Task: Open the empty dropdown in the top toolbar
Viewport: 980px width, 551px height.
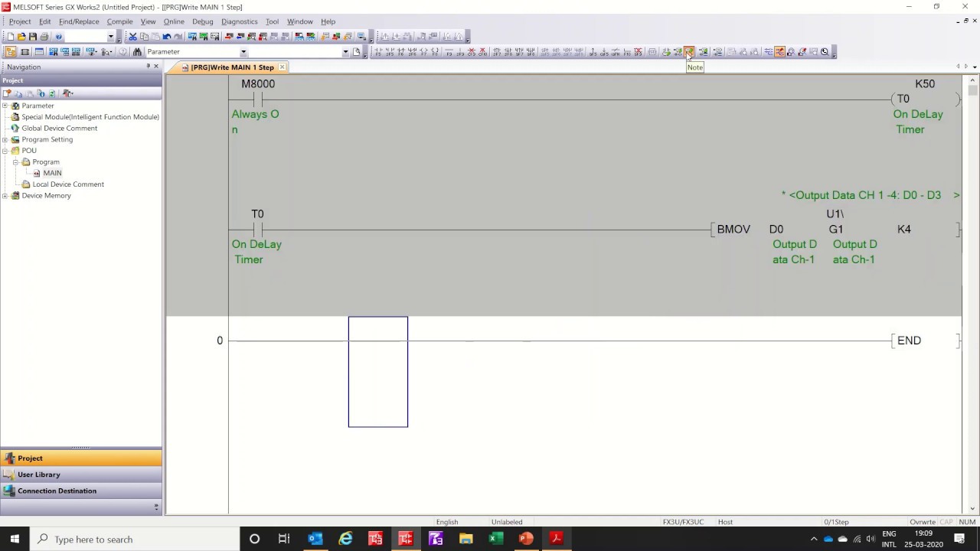Action: tap(110, 37)
